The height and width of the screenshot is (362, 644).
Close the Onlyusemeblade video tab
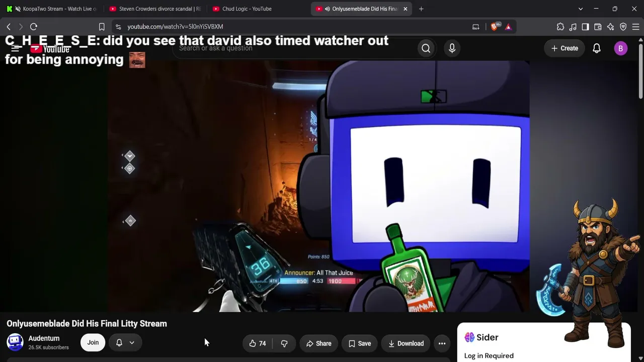(405, 9)
